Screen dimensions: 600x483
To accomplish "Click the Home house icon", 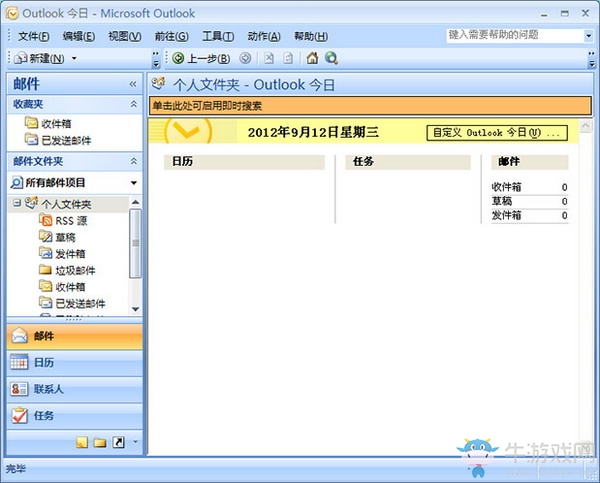I will (x=312, y=58).
